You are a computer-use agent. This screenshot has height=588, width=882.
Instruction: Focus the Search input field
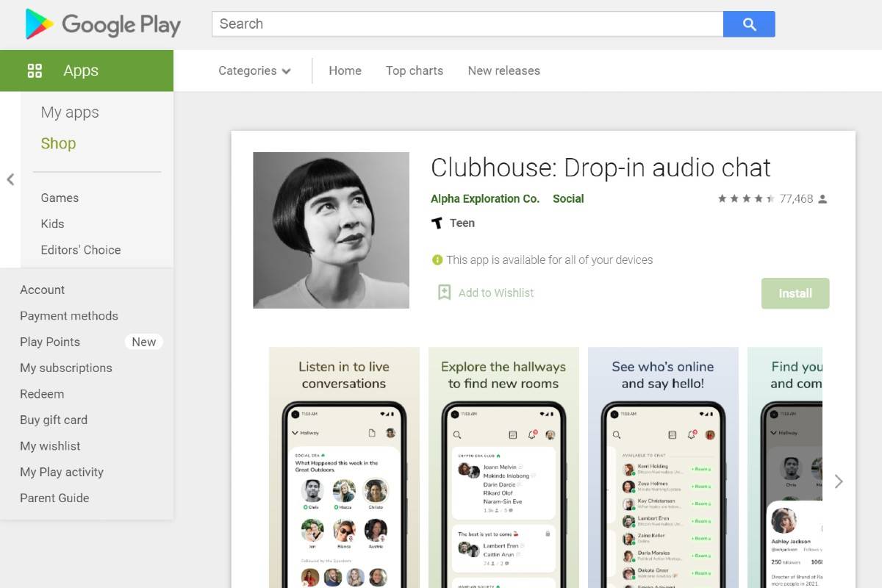(x=467, y=24)
